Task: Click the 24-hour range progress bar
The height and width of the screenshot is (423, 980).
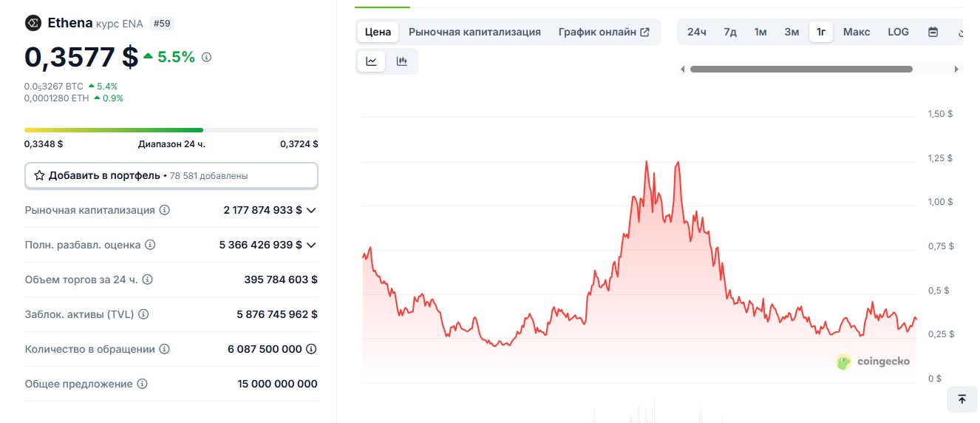Action: 171,130
